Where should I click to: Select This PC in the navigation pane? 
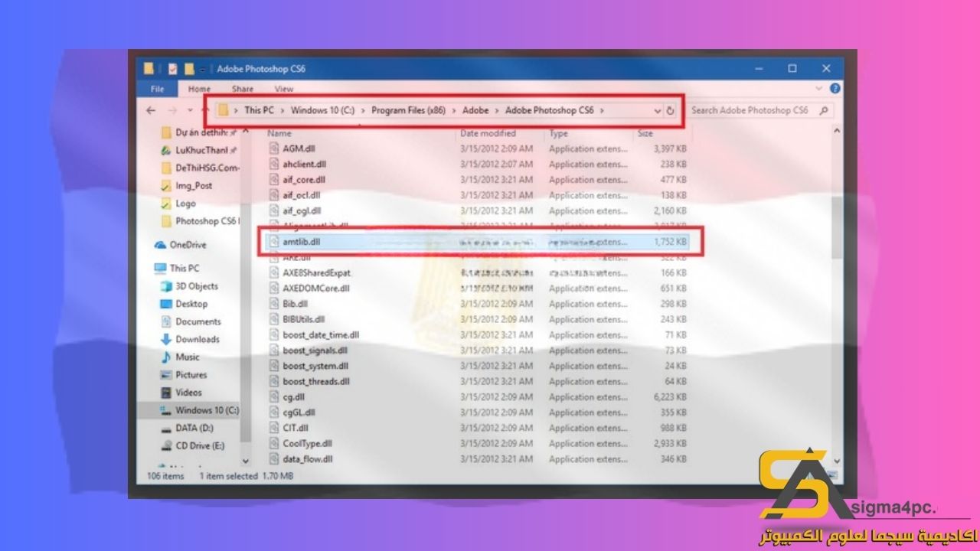coord(177,268)
